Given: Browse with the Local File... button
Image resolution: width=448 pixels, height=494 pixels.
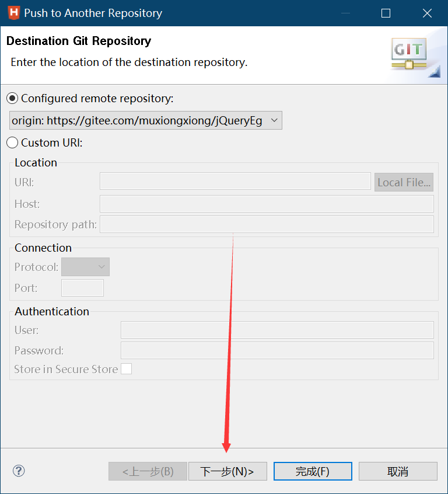Looking at the screenshot, I should (404, 182).
